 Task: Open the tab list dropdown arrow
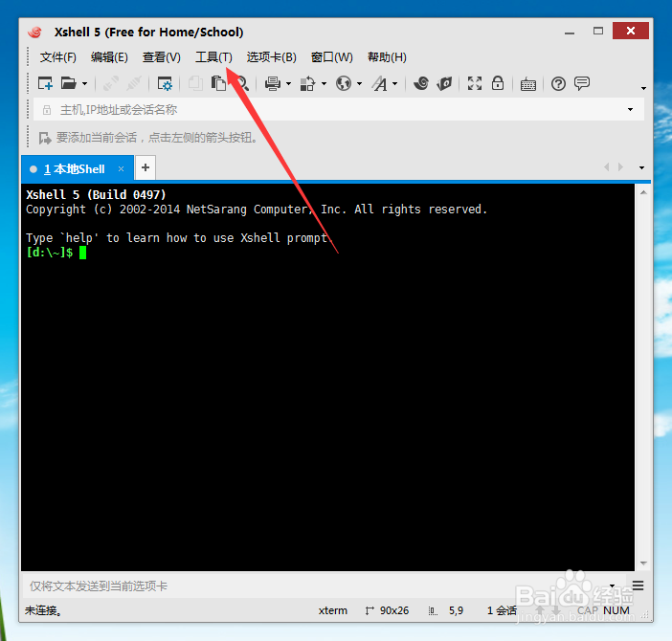tap(641, 167)
